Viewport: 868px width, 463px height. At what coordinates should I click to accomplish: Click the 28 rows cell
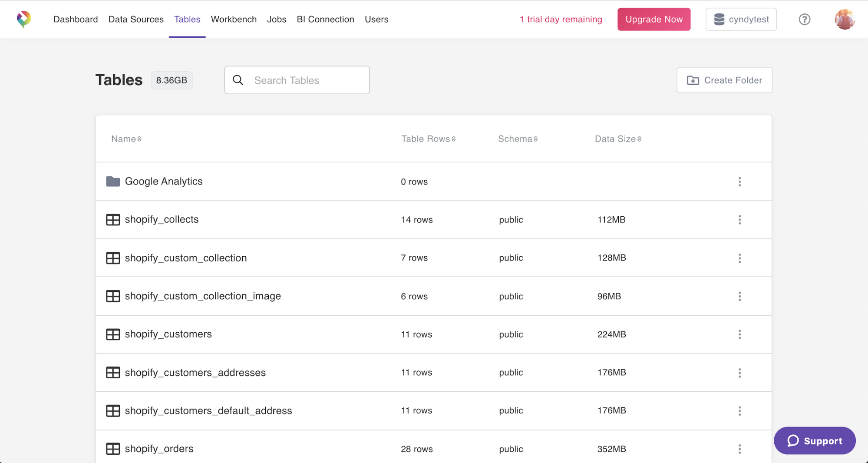click(417, 449)
